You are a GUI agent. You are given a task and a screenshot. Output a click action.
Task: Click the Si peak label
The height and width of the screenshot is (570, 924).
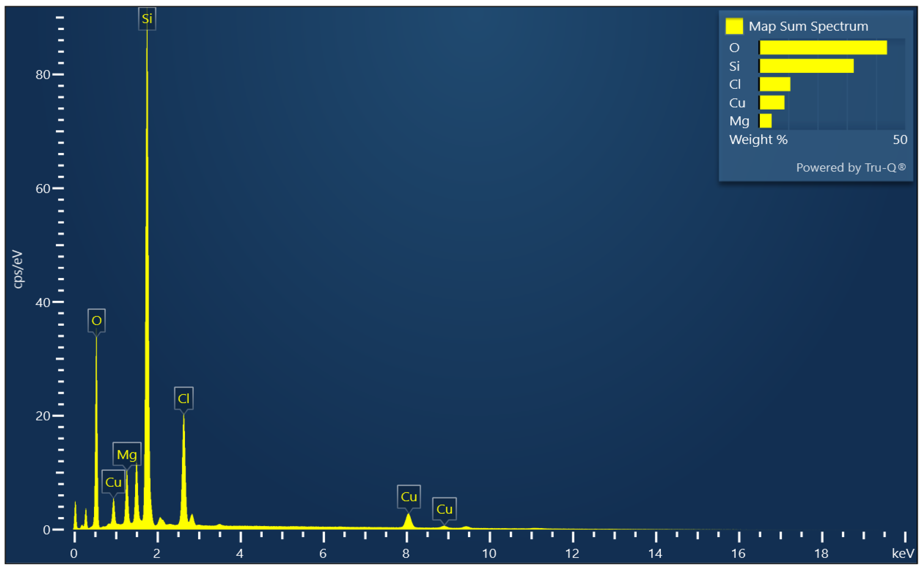[x=147, y=18]
